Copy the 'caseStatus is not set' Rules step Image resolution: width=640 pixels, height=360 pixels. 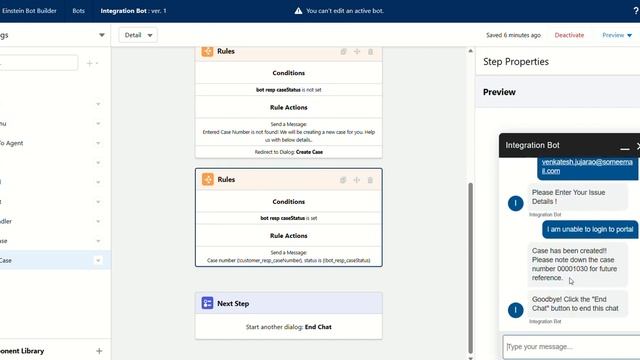point(343,51)
